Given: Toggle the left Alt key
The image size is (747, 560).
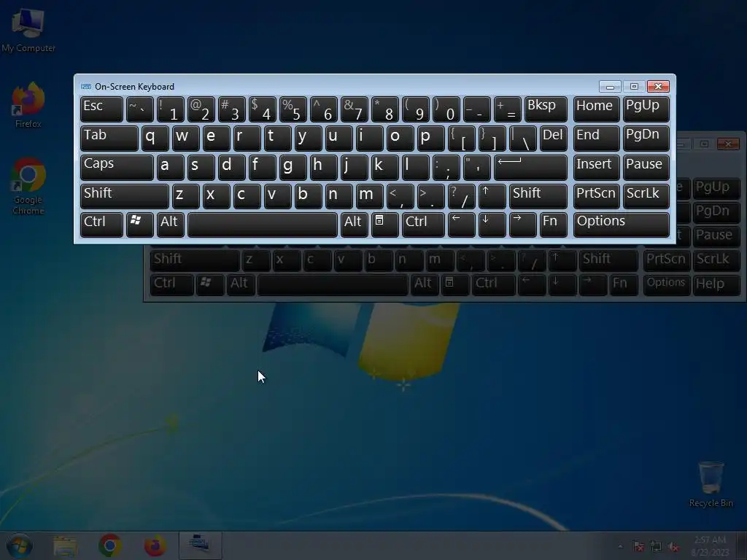Looking at the screenshot, I should (170, 225).
